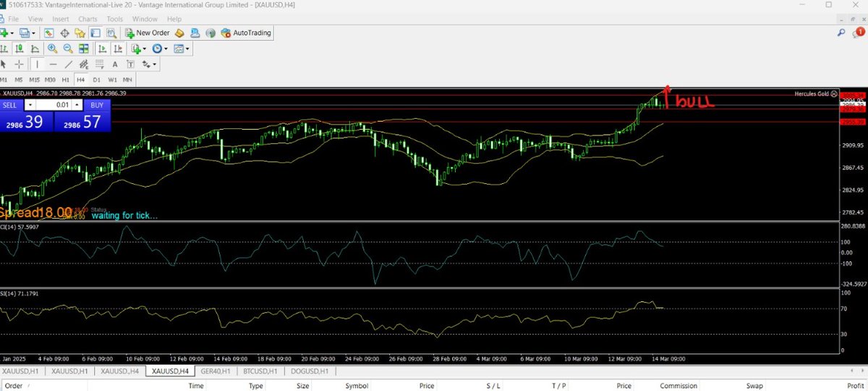Screen dimensions: 868x391
Task: Open the notifications chat icon
Action: 859,33
